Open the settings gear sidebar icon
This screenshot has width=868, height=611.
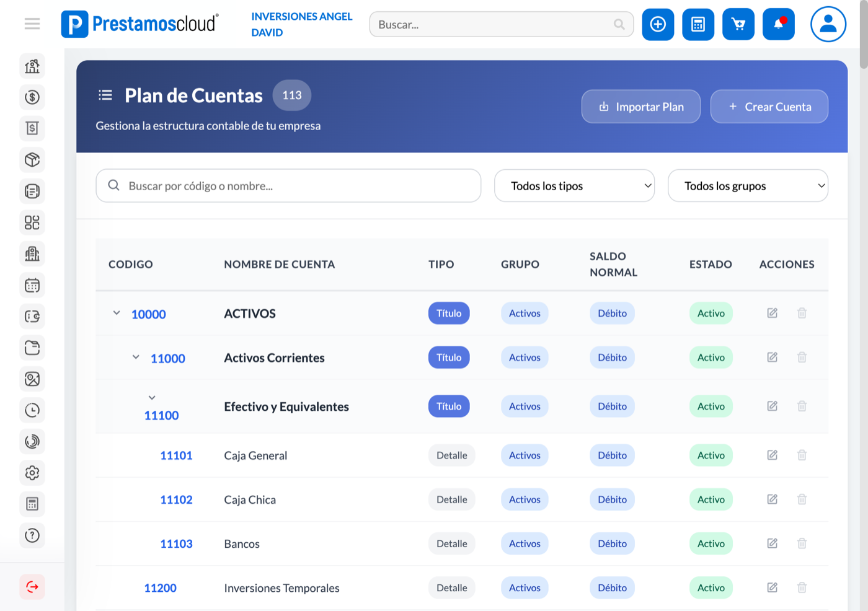(32, 473)
